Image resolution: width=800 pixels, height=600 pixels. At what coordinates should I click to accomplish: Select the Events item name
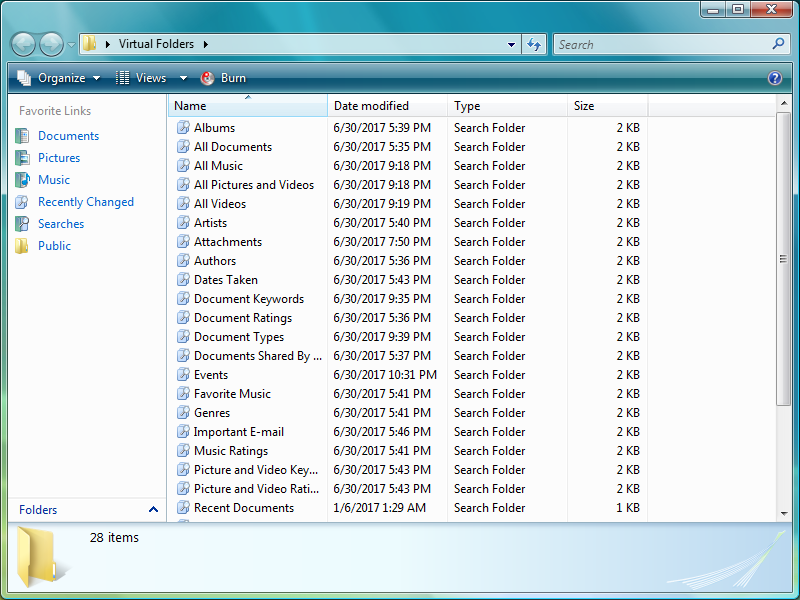pyautogui.click(x=211, y=374)
